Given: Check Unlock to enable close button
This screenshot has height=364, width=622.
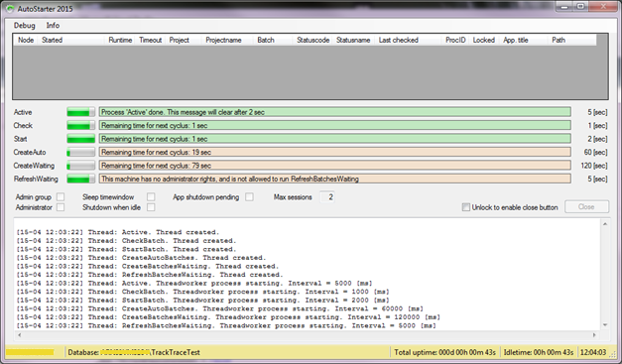Looking at the screenshot, I should point(466,207).
